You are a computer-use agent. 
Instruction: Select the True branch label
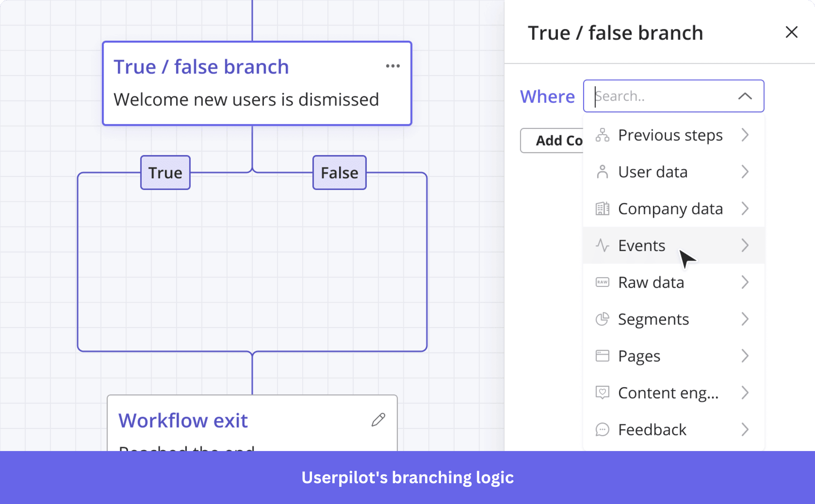tap(165, 172)
